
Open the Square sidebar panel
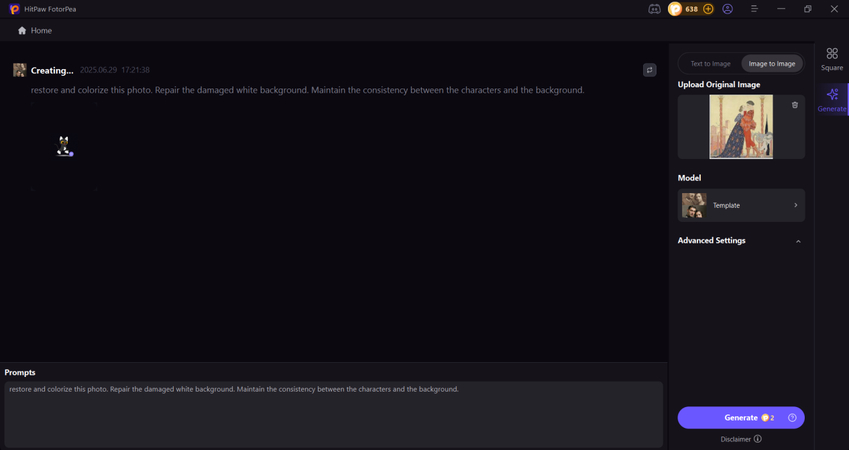(832, 59)
